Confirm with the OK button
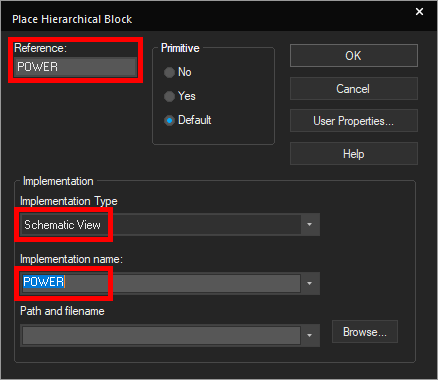Image resolution: width=438 pixels, height=380 pixels. point(354,56)
